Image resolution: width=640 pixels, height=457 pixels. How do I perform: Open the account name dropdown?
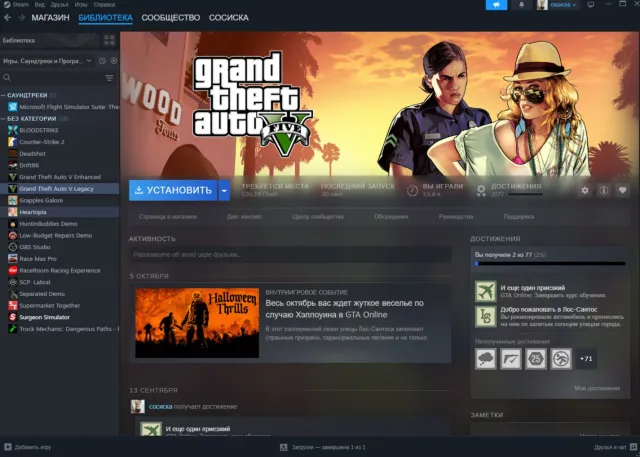(x=563, y=5)
